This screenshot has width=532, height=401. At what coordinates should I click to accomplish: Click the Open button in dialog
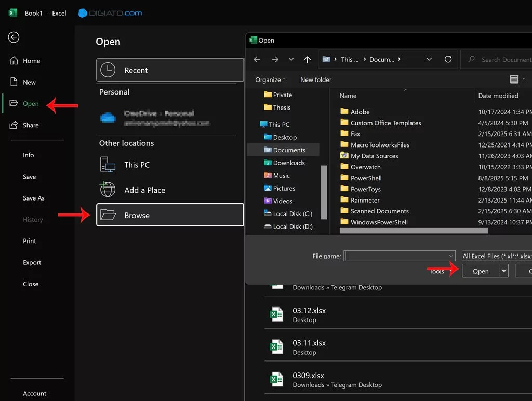click(x=481, y=271)
